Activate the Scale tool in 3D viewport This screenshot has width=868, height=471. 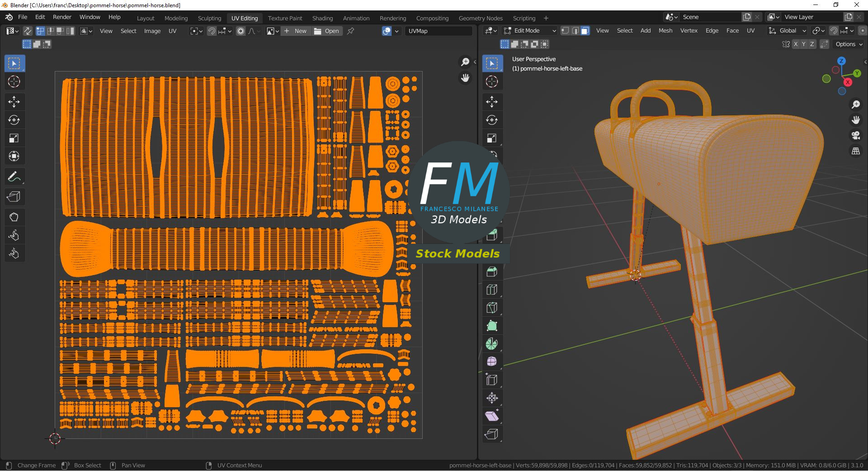(x=492, y=138)
